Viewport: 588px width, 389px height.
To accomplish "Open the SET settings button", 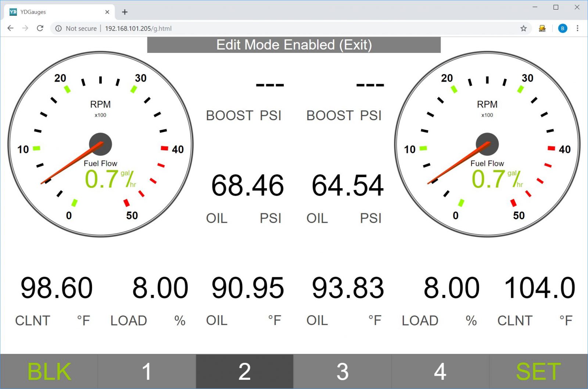I will (x=538, y=371).
